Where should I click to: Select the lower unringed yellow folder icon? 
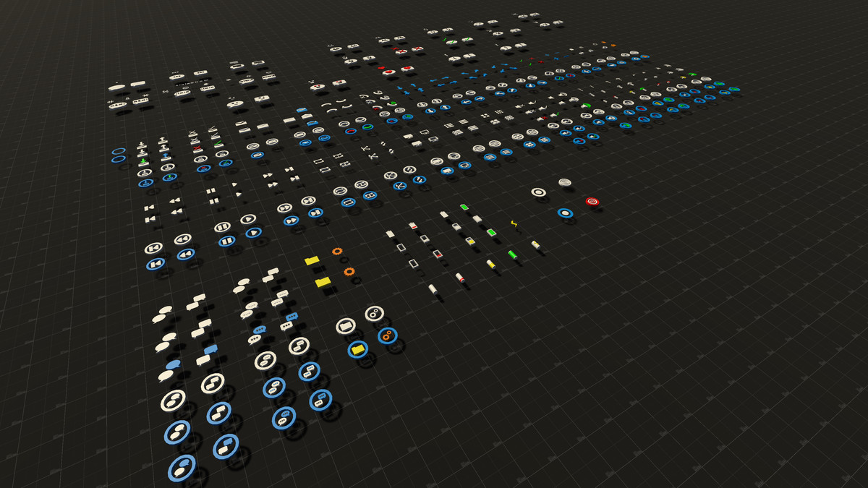(323, 282)
